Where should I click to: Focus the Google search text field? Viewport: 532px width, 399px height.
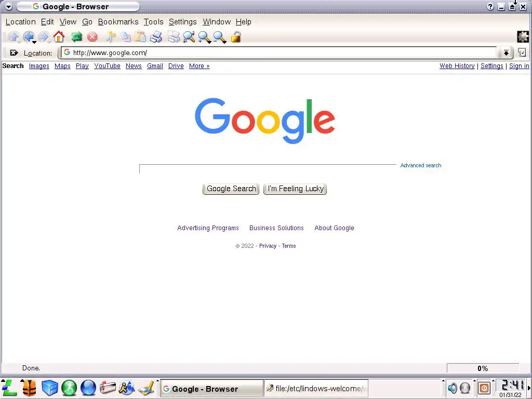click(268, 169)
